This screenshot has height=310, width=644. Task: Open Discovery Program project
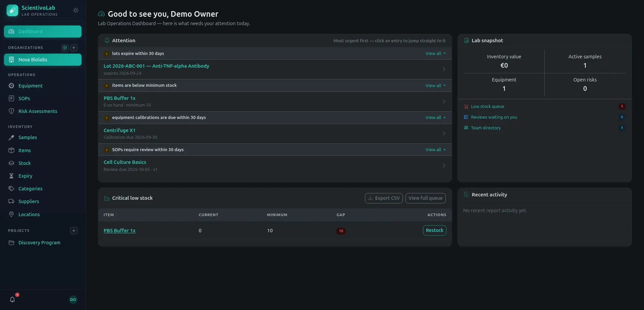tap(43, 243)
